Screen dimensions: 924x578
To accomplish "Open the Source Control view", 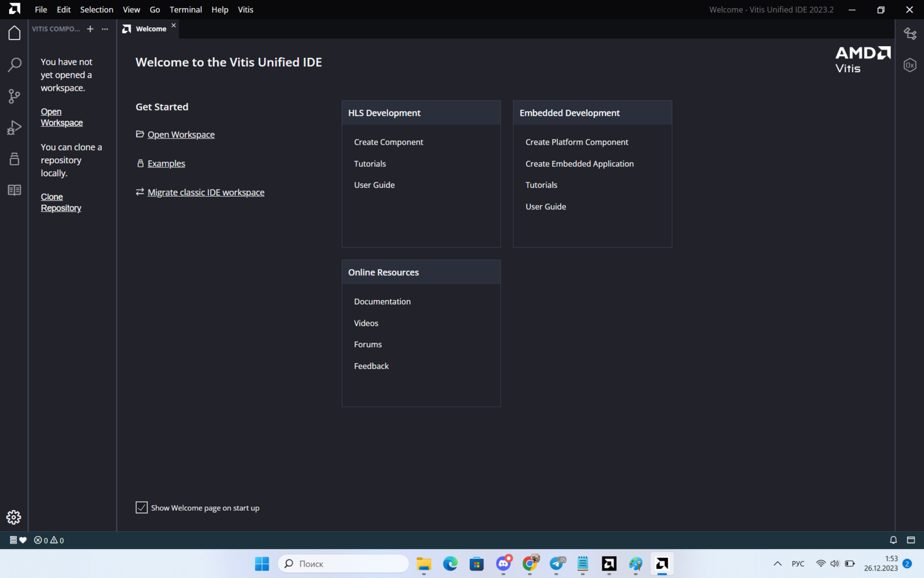I will [14, 96].
